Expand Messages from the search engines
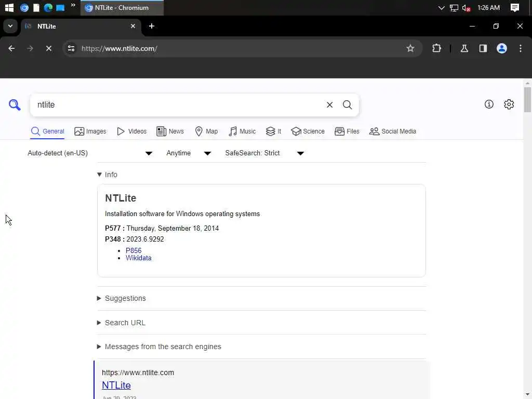The width and height of the screenshot is (532, 399). pyautogui.click(x=159, y=347)
